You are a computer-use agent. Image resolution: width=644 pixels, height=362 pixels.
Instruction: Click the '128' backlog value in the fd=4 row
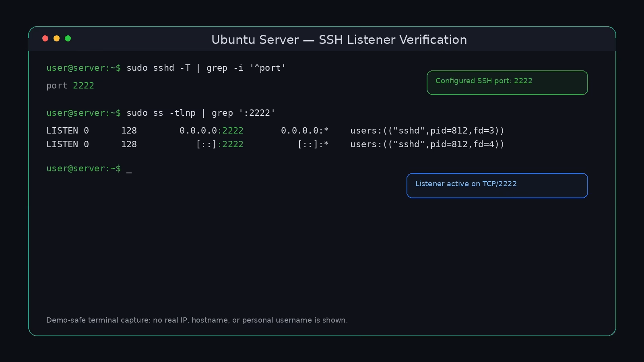tap(129, 144)
